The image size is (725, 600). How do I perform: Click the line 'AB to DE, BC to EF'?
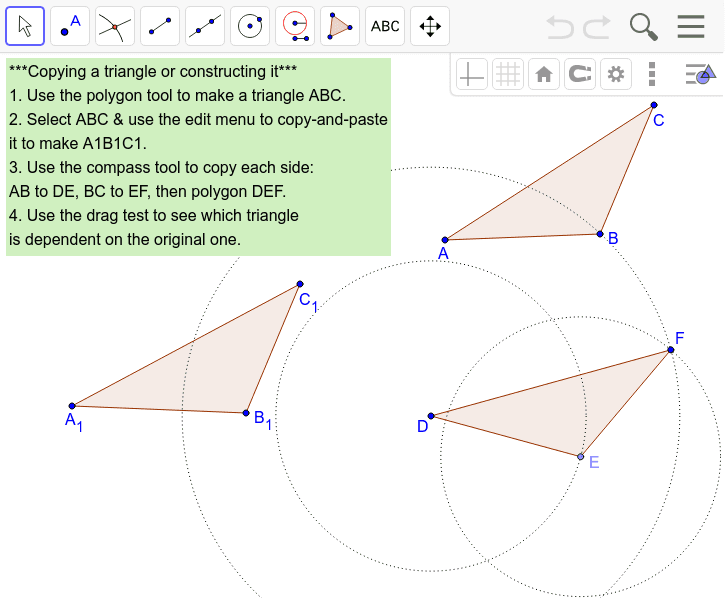click(147, 192)
